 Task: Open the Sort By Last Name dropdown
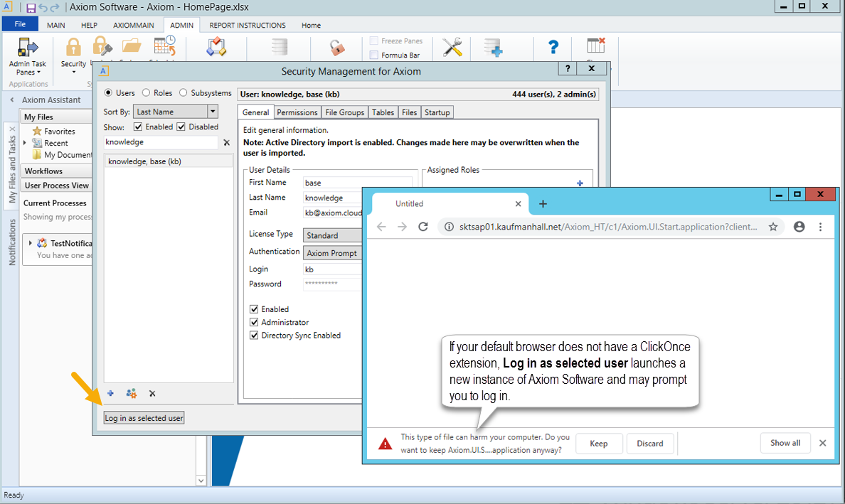(175, 112)
